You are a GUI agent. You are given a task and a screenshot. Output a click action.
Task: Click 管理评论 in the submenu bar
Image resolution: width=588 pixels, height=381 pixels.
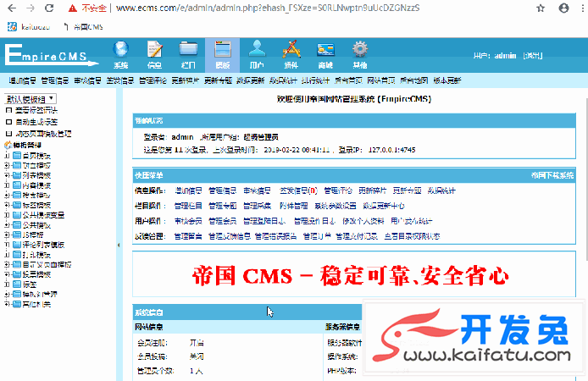[x=153, y=80]
